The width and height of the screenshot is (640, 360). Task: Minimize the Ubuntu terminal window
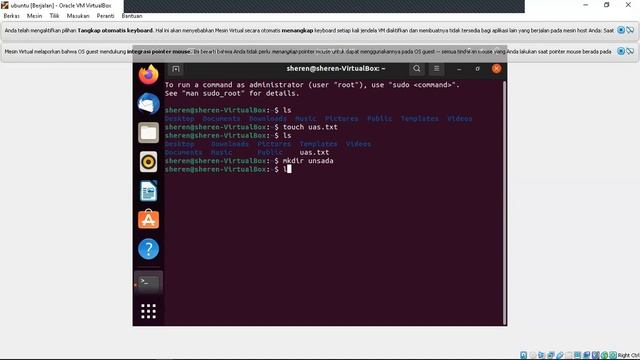pyautogui.click(x=459, y=69)
